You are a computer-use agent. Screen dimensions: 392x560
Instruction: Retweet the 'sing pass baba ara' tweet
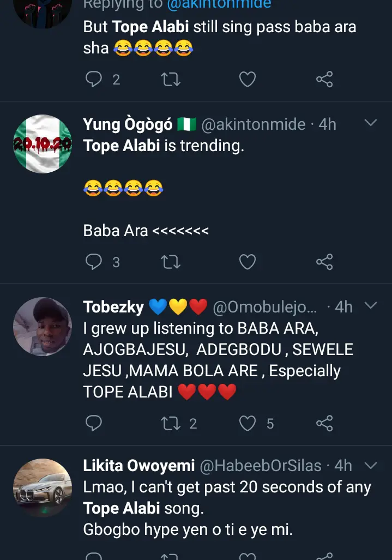click(171, 80)
